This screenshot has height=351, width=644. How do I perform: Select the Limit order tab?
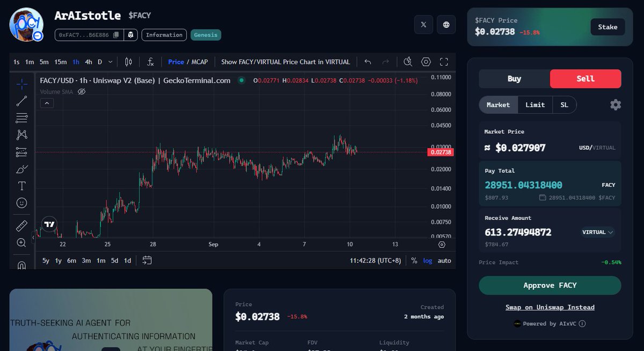pyautogui.click(x=535, y=105)
